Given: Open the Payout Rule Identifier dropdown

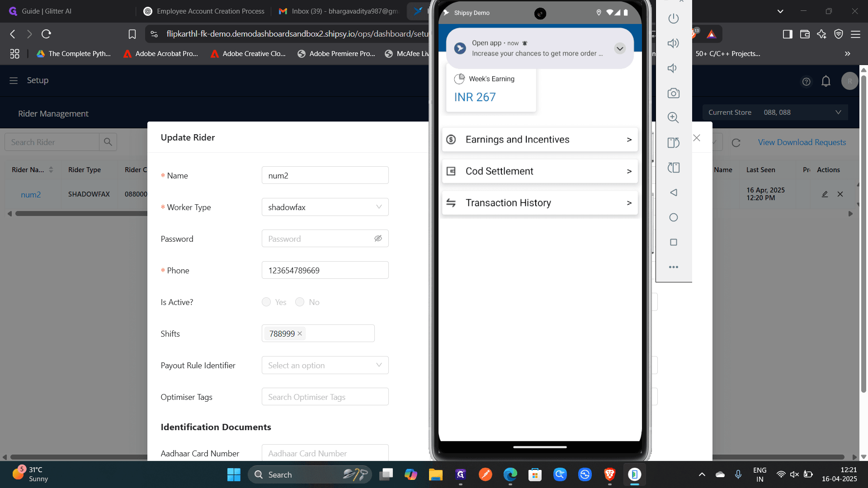Looking at the screenshot, I should point(325,365).
